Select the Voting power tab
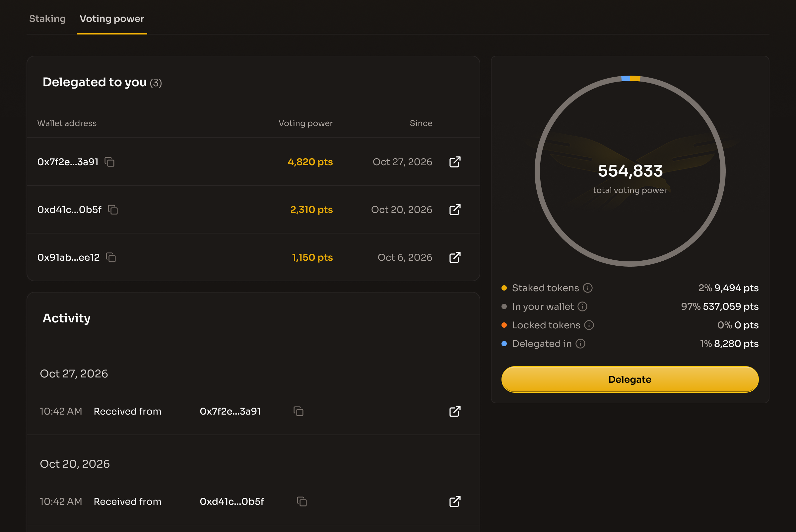Viewport: 796px width, 532px height. pos(112,19)
